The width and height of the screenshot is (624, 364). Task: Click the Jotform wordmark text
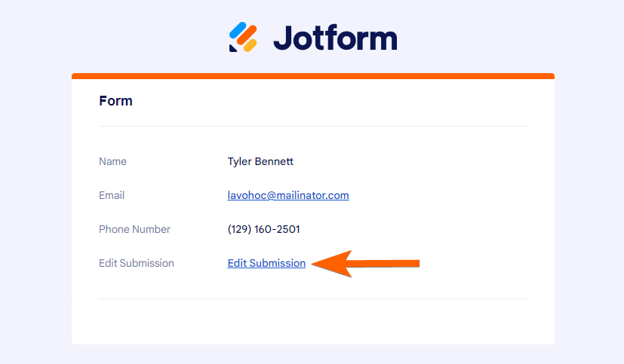(334, 37)
